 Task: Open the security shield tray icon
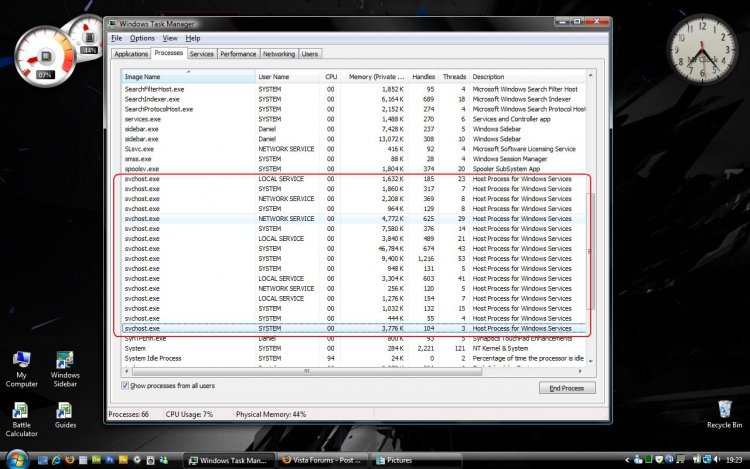coord(659,459)
